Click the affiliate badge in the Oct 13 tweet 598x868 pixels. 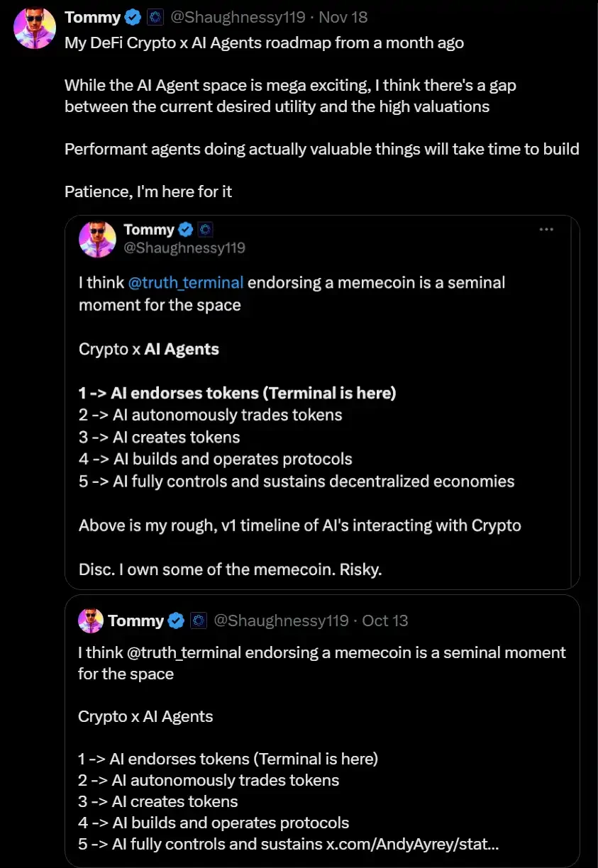click(199, 621)
